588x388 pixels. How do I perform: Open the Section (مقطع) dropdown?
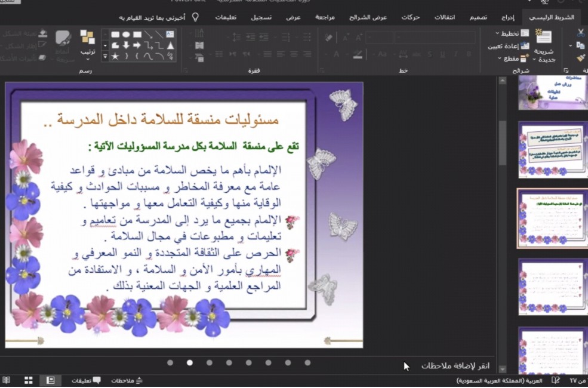[x=509, y=58]
